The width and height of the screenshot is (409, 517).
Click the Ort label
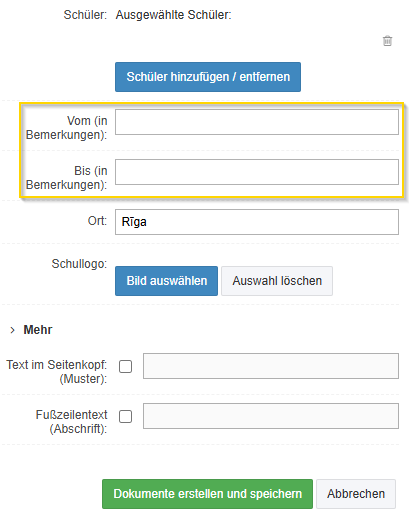pyautogui.click(x=97, y=221)
